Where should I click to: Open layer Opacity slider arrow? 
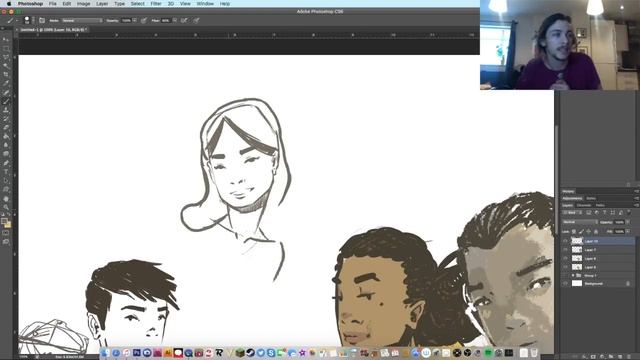click(628, 222)
